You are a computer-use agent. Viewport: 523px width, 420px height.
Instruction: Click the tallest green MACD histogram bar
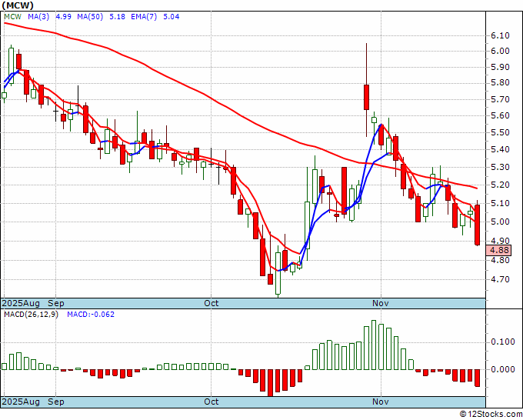coord(374,345)
